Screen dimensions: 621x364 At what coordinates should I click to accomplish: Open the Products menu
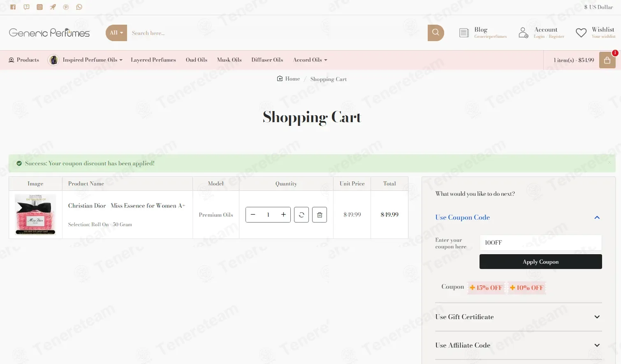[24, 60]
